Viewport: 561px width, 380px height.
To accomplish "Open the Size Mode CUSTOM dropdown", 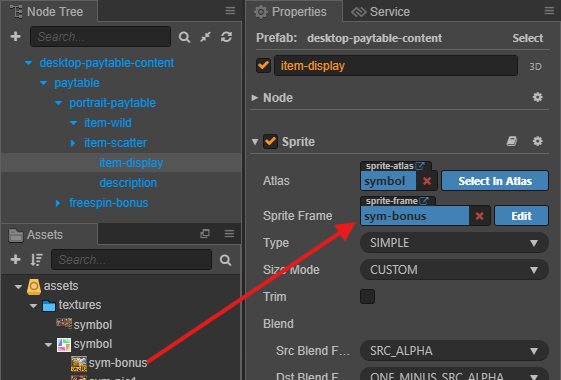I will 454,270.
